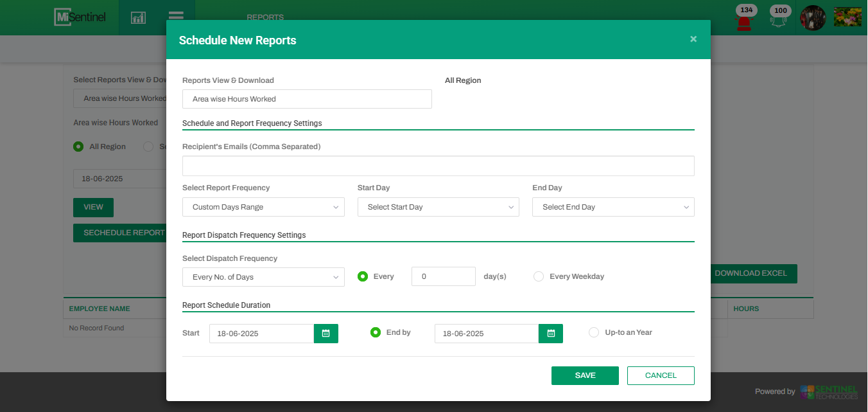Image resolution: width=868 pixels, height=412 pixels.
Task: Click the Cancel button
Action: tap(661, 375)
